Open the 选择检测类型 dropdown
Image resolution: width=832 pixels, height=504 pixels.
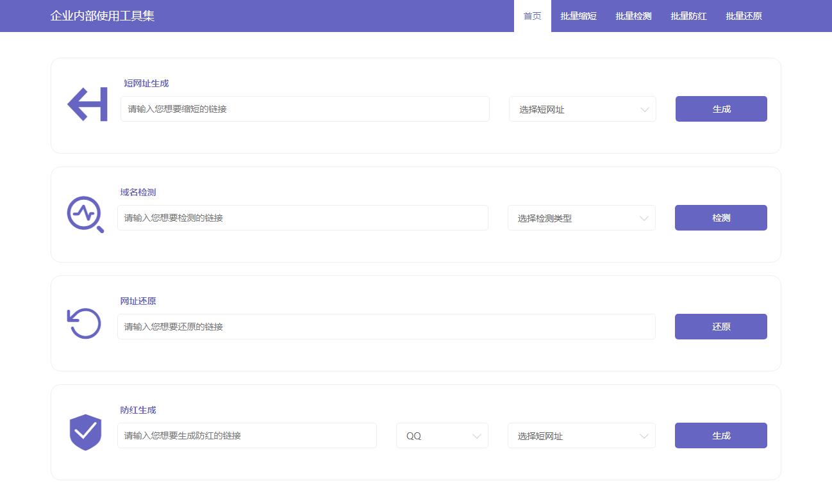click(581, 218)
